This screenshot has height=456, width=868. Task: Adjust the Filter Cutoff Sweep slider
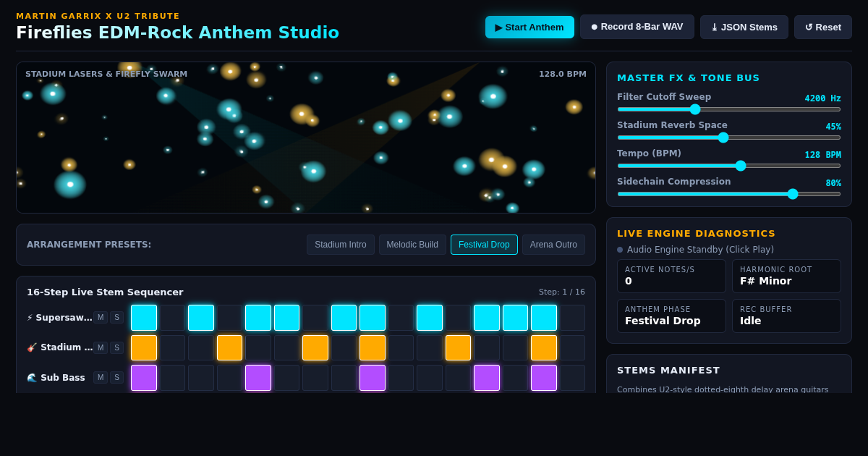tap(729, 109)
